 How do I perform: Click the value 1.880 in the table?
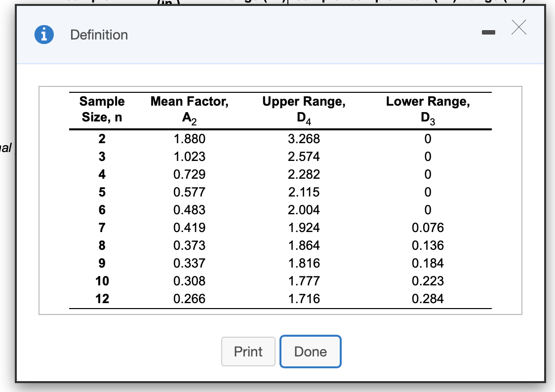click(189, 139)
